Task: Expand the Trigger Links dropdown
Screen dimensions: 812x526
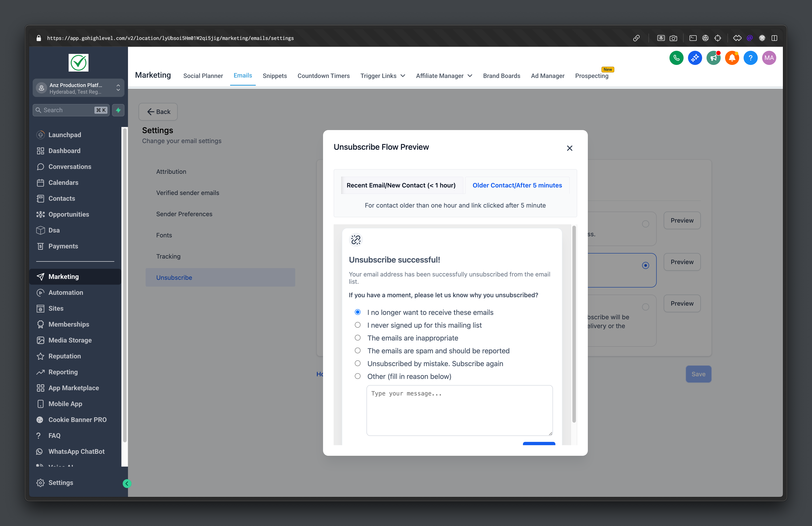Action: [x=382, y=76]
